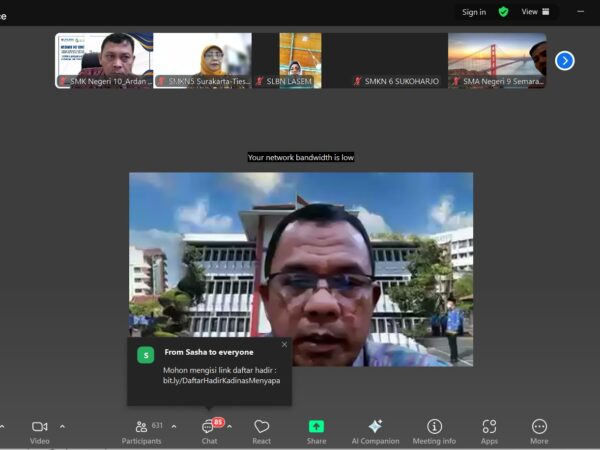Expand the arrow next to Chat

pos(229,426)
